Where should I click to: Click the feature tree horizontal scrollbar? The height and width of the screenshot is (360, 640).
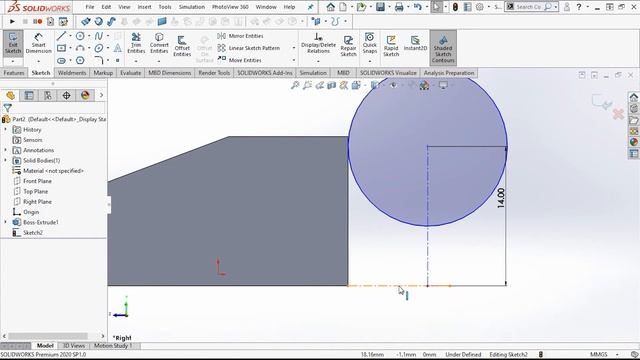pos(48,336)
